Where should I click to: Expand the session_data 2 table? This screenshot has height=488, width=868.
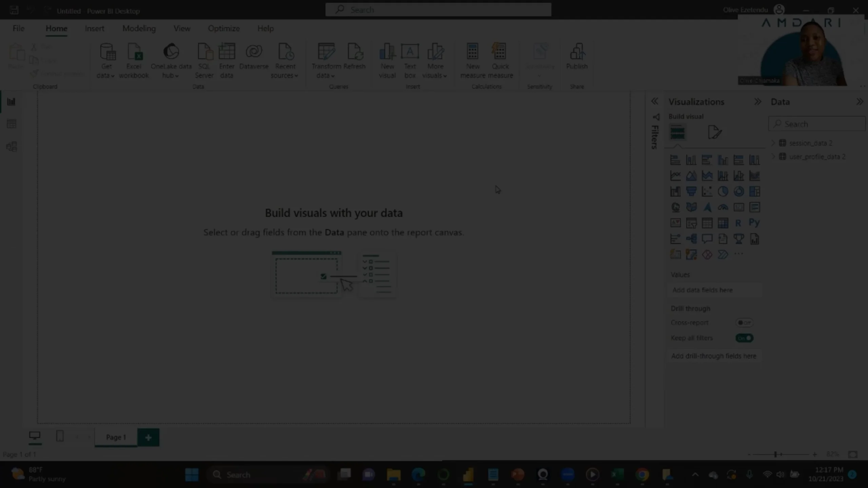pyautogui.click(x=773, y=143)
